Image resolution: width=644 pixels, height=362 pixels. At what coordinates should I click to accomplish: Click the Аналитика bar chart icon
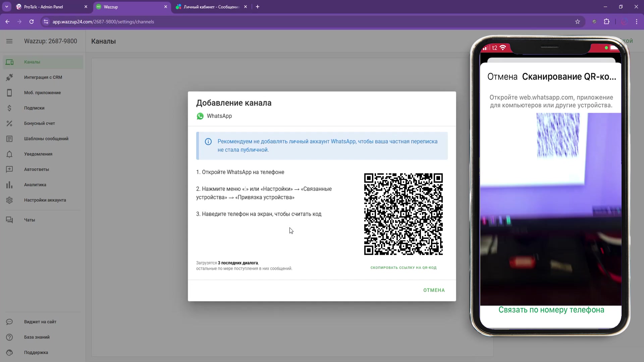(9, 185)
